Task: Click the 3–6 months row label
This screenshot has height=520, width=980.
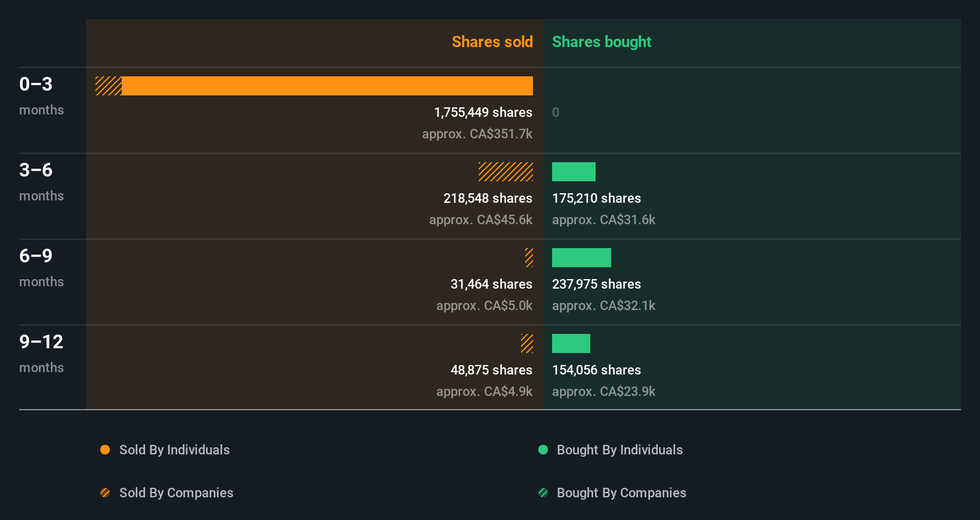Action: point(41,182)
